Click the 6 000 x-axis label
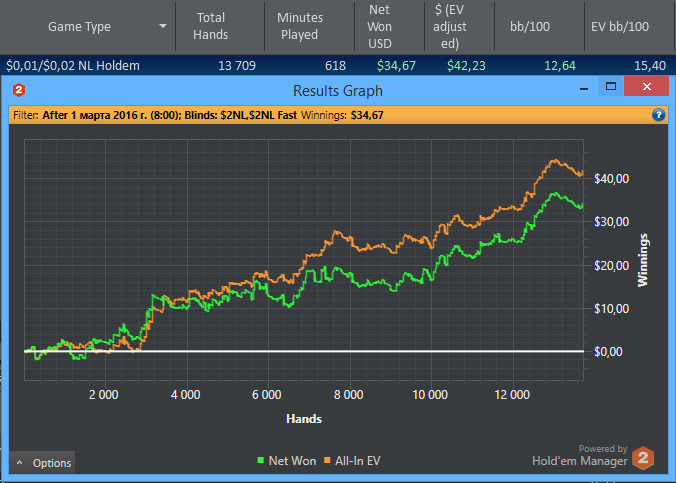The image size is (676, 483). click(267, 395)
